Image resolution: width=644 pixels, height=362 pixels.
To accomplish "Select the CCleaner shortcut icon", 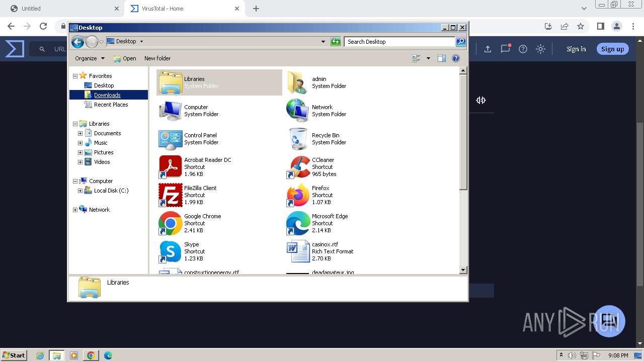I will click(298, 167).
